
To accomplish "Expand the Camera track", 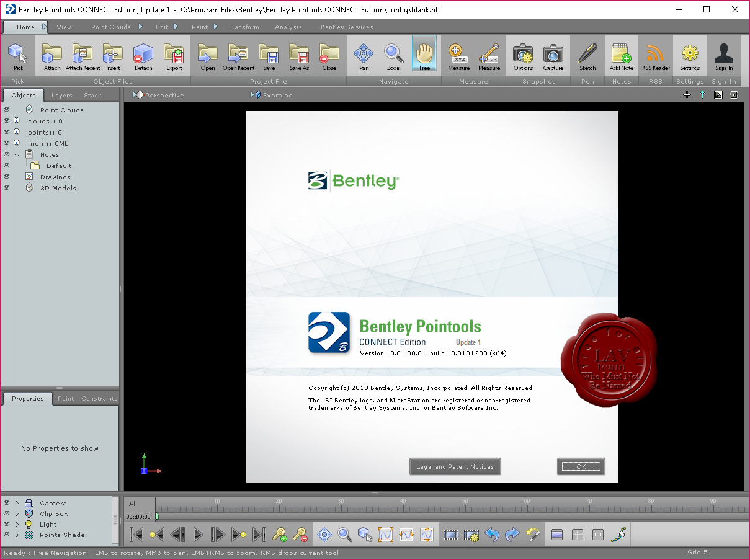I will [x=17, y=503].
